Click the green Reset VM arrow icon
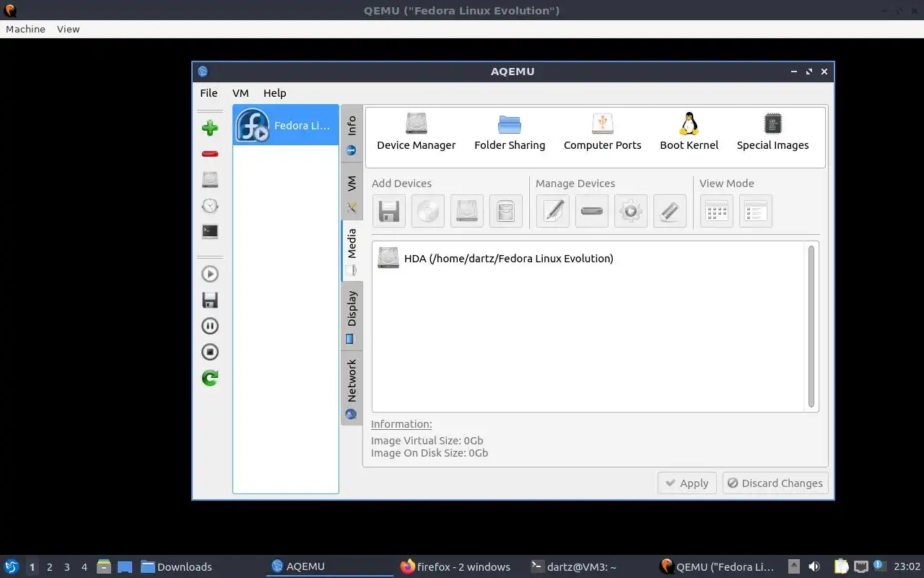 point(210,378)
